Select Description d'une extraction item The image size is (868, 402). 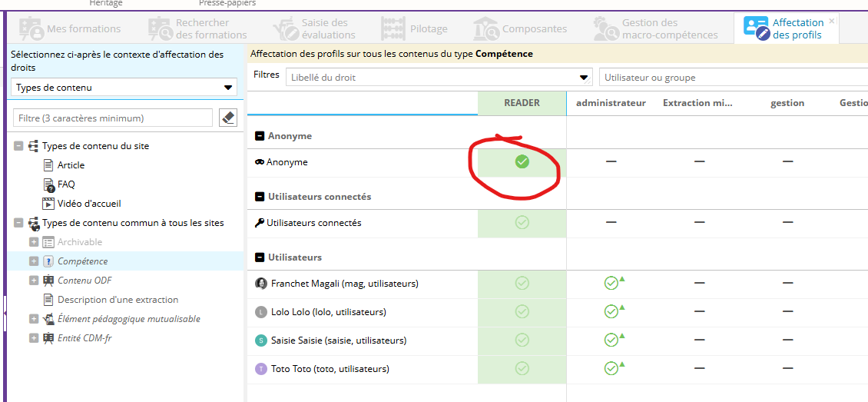click(118, 300)
